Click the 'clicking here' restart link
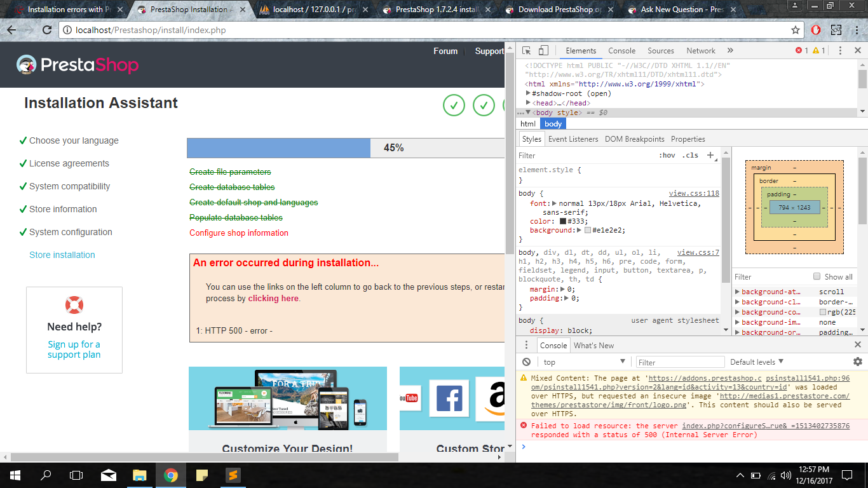The height and width of the screenshot is (488, 868). click(273, 298)
